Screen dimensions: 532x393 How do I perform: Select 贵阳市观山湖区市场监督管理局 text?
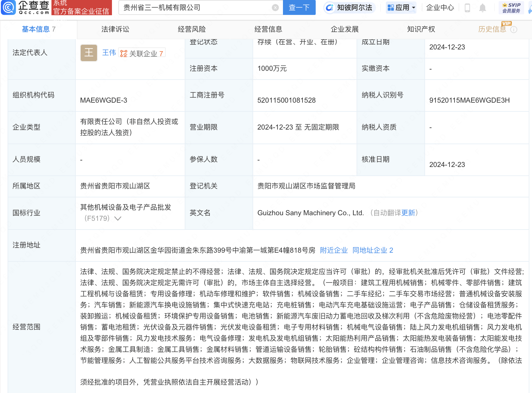(x=306, y=186)
